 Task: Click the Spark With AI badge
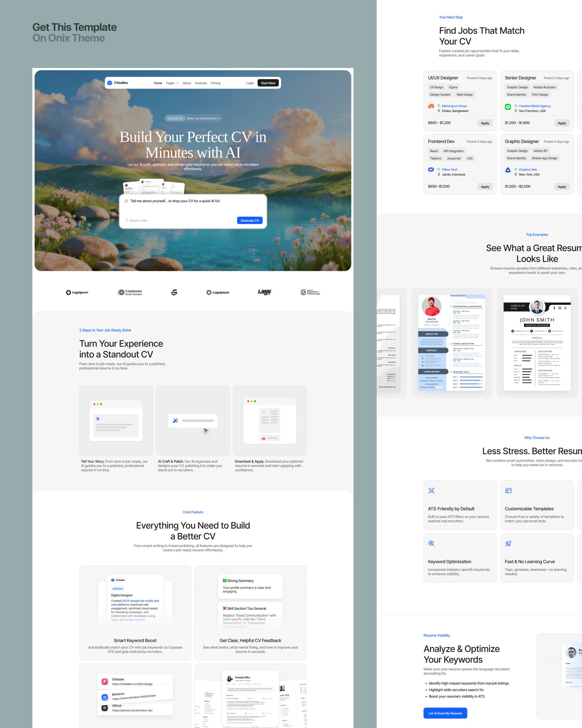(x=175, y=118)
